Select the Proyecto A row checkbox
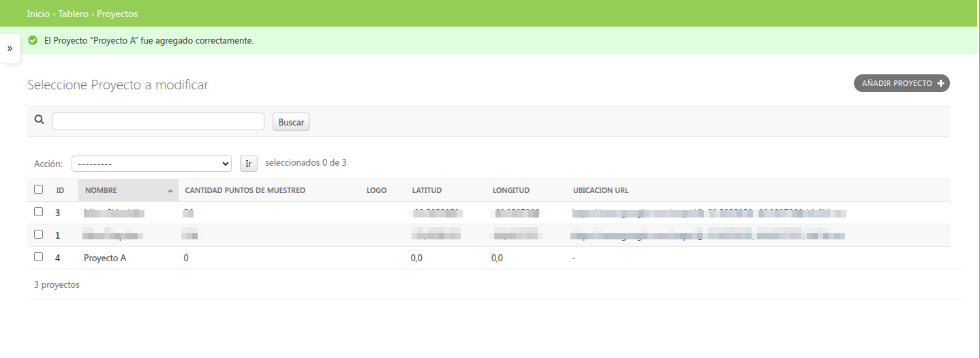This screenshot has height=358, width=980. pos(39,257)
